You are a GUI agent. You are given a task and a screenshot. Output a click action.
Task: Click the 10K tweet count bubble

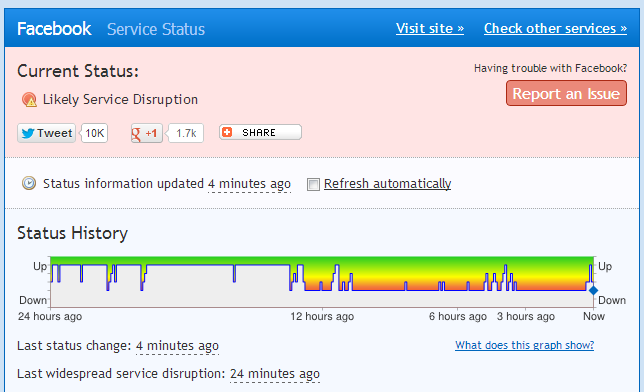coord(94,133)
